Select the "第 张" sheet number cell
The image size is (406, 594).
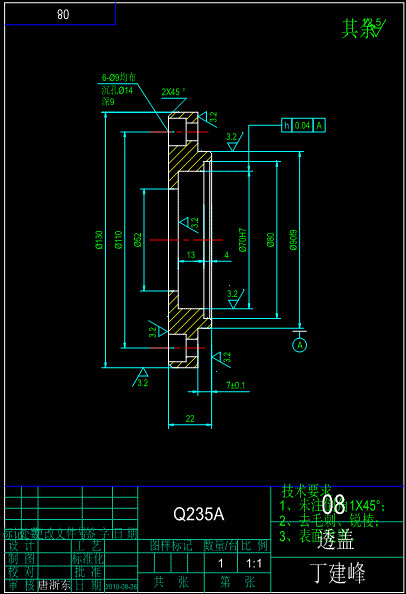237,581
